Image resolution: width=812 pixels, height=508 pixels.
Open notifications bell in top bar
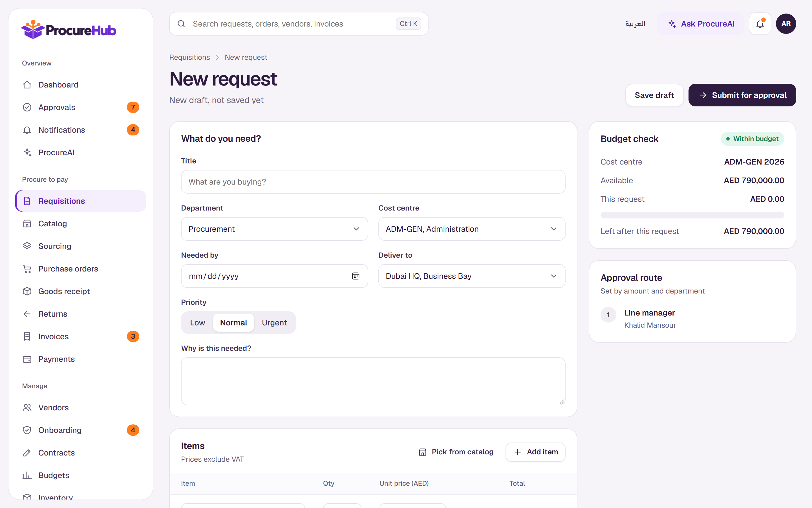tap(760, 24)
